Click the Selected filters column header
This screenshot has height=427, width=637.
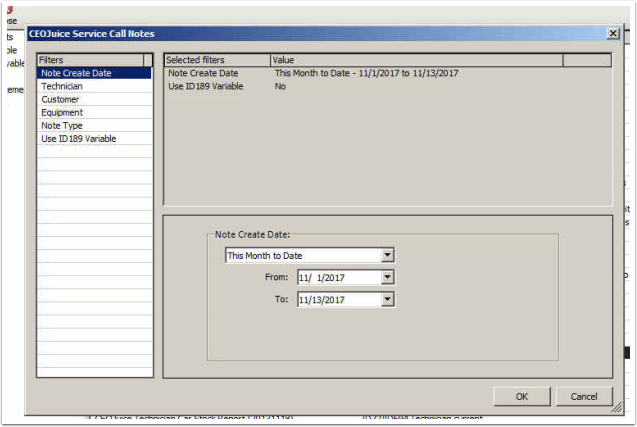tap(217, 60)
